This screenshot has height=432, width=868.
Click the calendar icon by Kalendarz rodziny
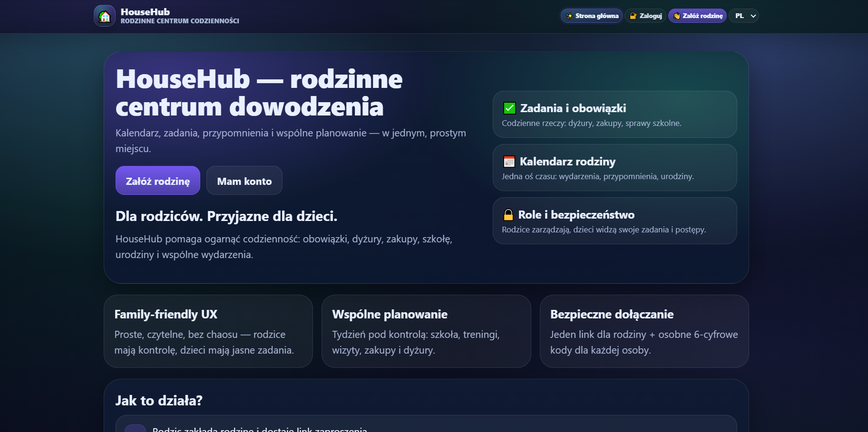[509, 162]
